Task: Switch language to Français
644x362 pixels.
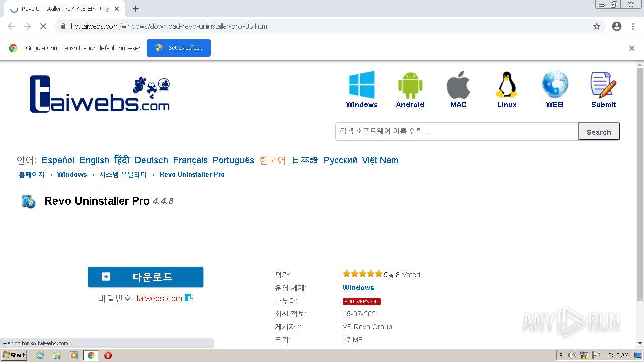Action: [190, 160]
